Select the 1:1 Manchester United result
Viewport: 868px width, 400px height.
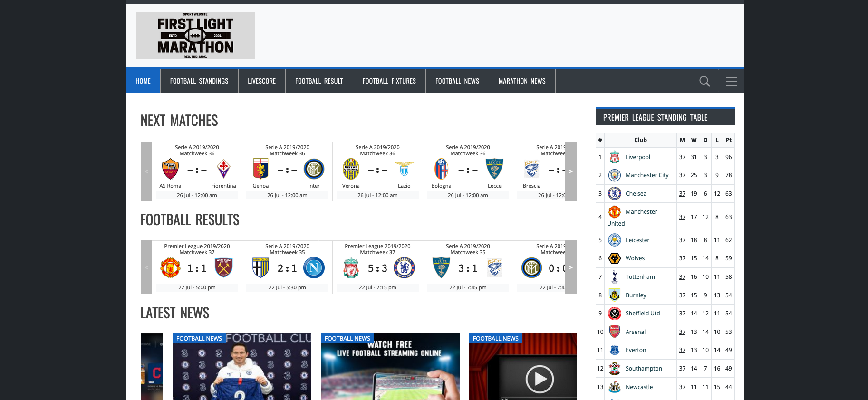(197, 268)
